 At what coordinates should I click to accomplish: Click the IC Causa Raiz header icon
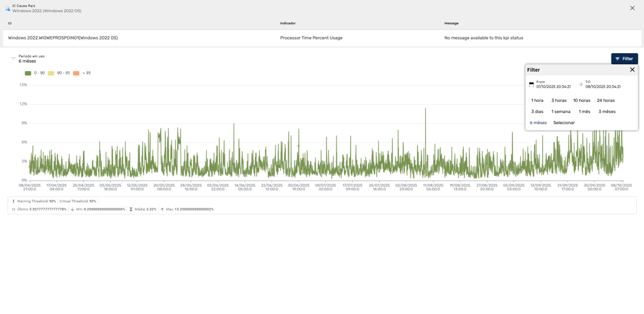(8, 8)
